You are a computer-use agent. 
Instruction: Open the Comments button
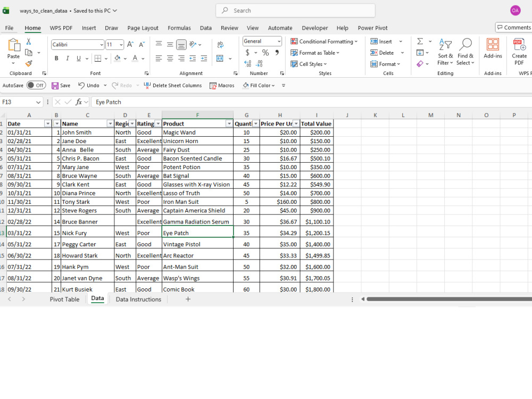click(514, 28)
